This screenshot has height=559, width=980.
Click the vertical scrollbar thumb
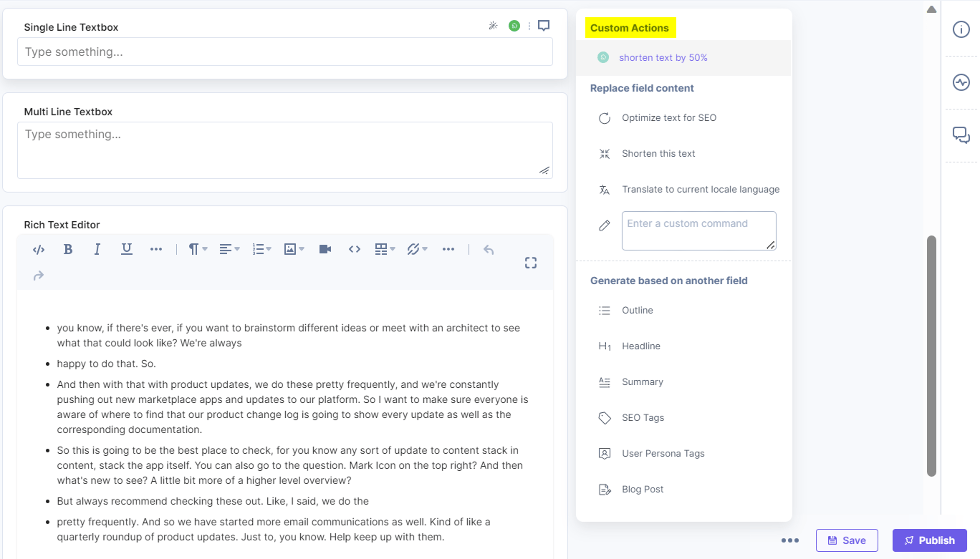coord(931,356)
